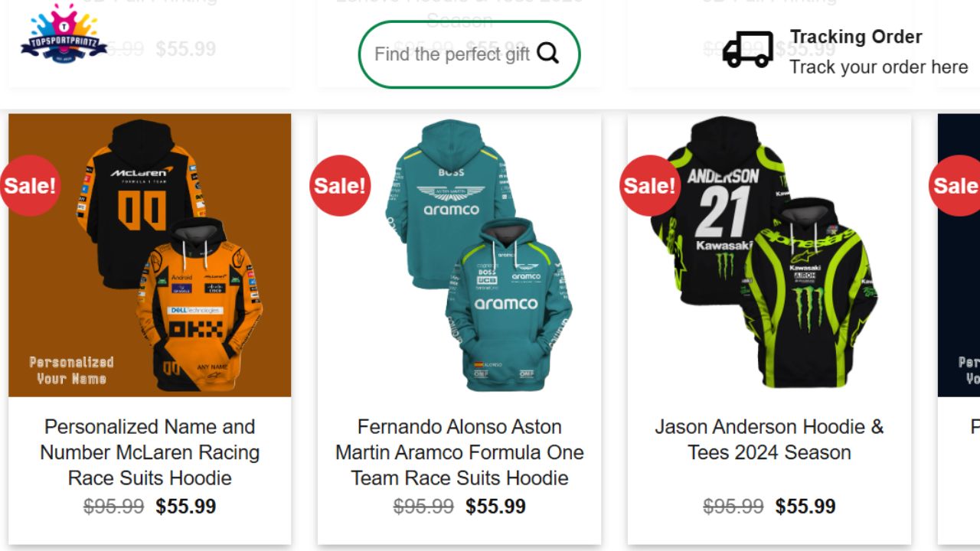Viewport: 980px width, 551px height.
Task: Select the partially visible rightmost product thumbnail
Action: (959, 255)
